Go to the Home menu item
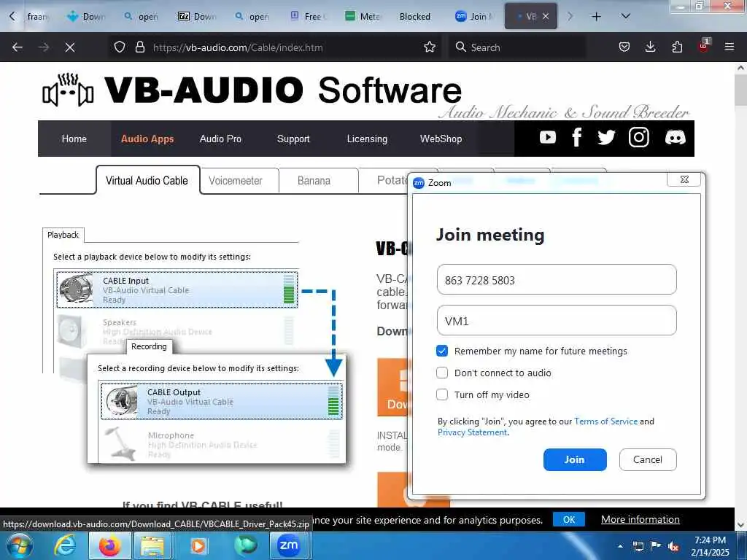Viewport: 747px width, 560px height. pyautogui.click(x=74, y=139)
